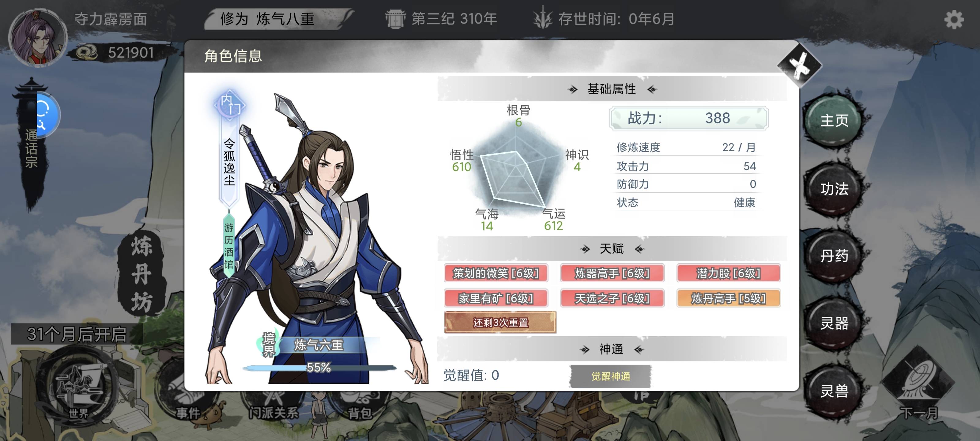The height and width of the screenshot is (441, 980).
Task: Click the player avatar portrait
Action: pyautogui.click(x=38, y=37)
